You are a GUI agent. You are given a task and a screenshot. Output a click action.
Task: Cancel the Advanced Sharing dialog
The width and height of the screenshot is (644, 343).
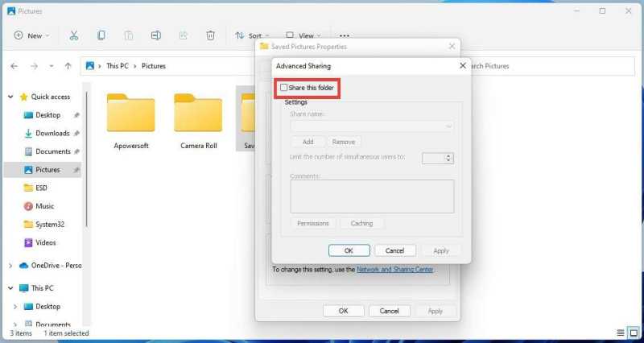pos(395,250)
